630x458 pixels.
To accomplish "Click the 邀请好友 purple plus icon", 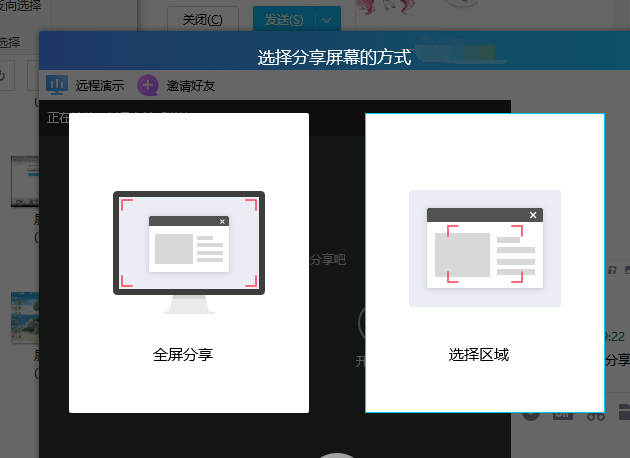I will [148, 85].
